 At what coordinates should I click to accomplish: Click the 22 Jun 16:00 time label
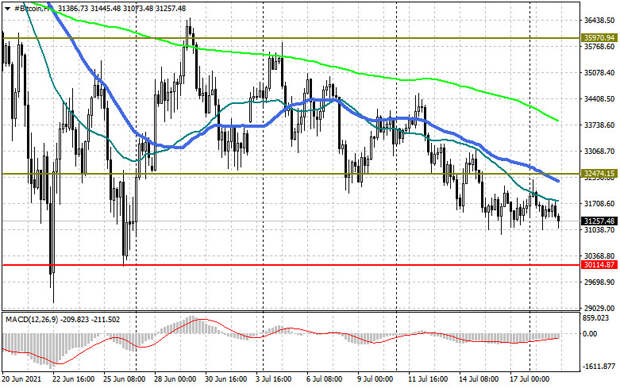[74, 379]
